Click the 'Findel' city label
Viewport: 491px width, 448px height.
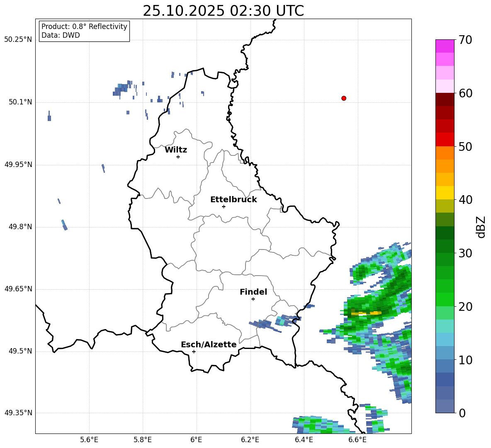point(253,292)
